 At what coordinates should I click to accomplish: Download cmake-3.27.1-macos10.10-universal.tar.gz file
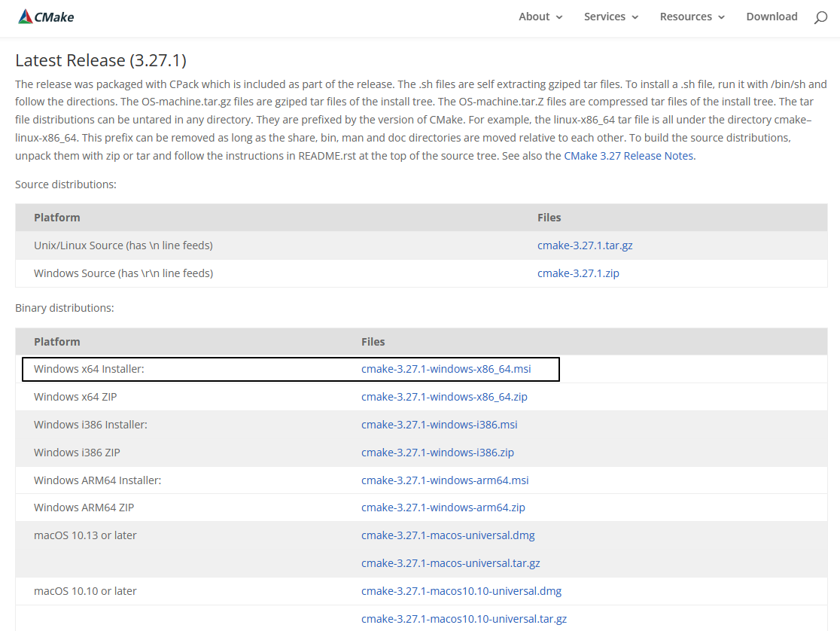464,619
